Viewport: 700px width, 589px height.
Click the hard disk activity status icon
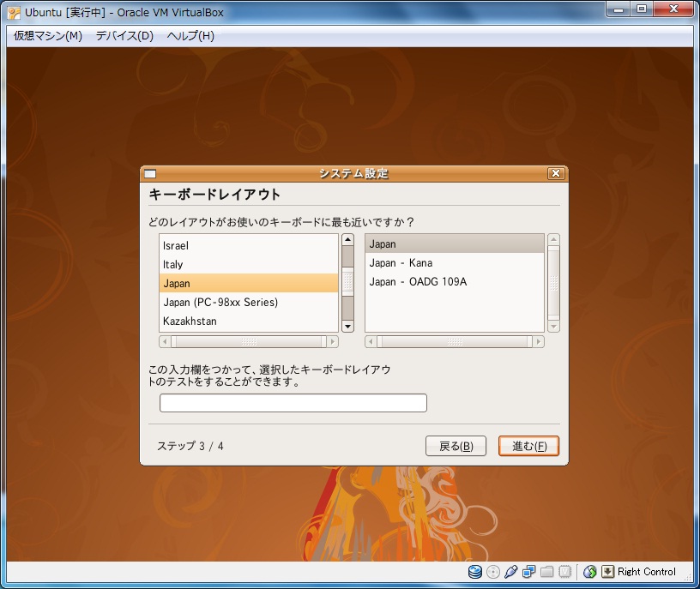point(474,572)
